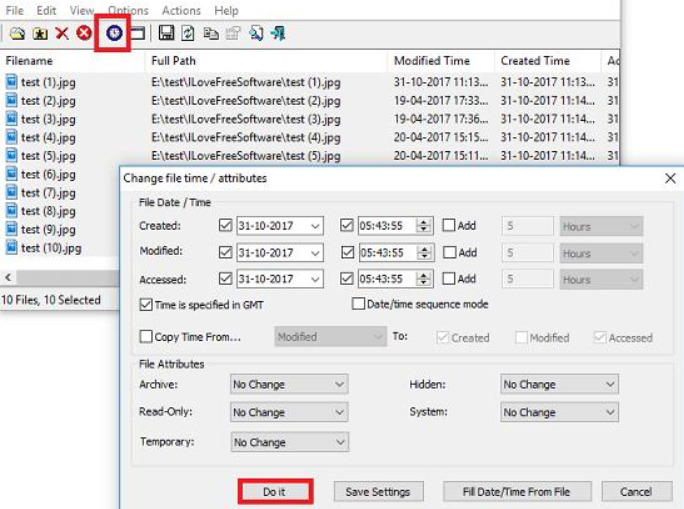This screenshot has height=509, width=684.
Task: Select the test (7).jpg file icon
Action: click(12, 192)
